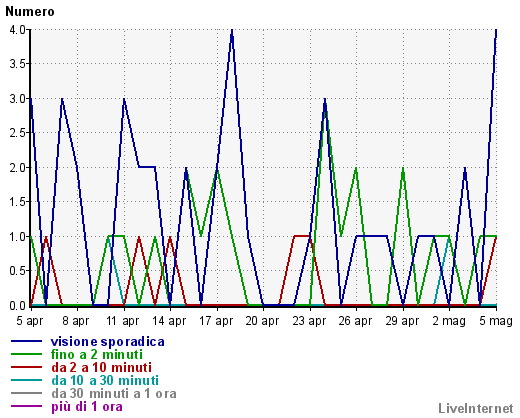
Task: Click the 'fino a 2 minuti' legend label
Action: [97, 354]
